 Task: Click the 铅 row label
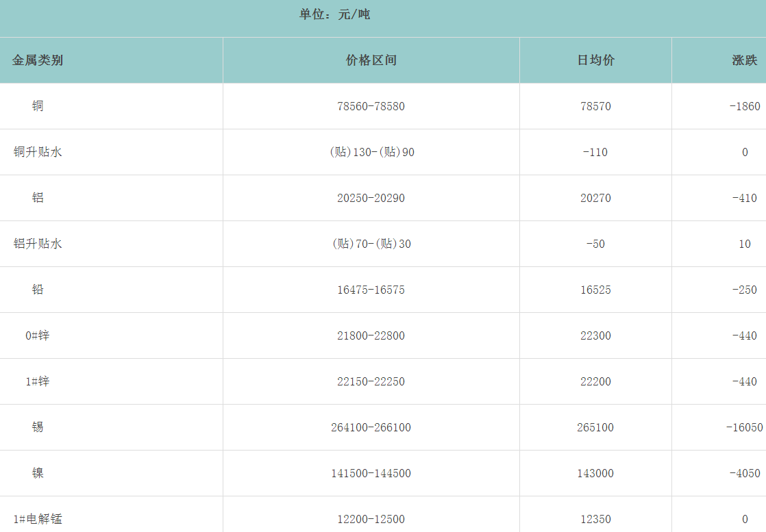click(38, 290)
